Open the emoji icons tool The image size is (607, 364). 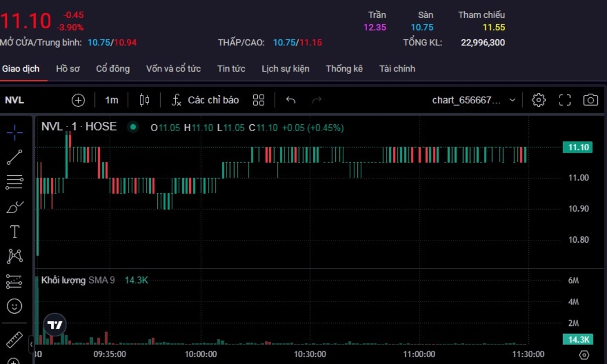tap(15, 306)
